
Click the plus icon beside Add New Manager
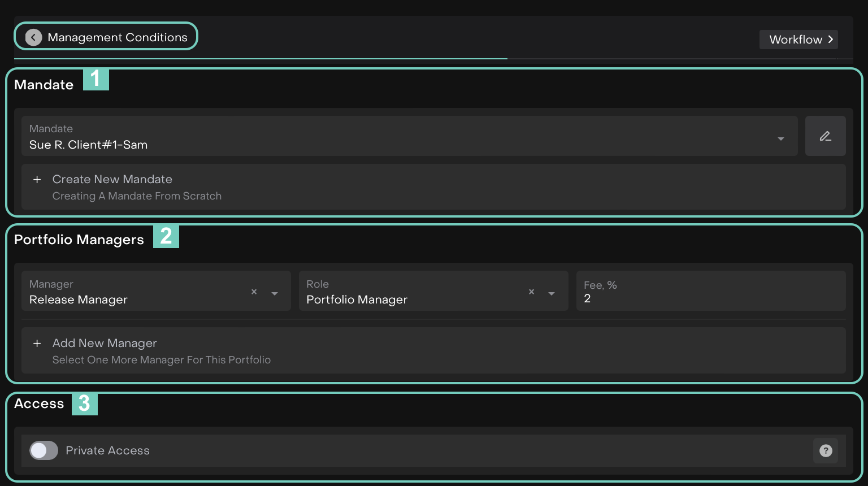(x=37, y=344)
